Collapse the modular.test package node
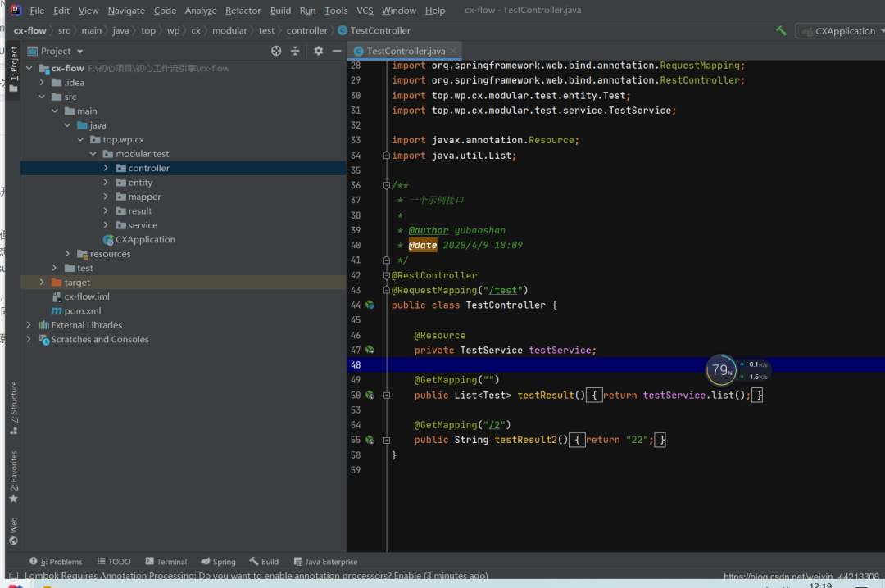Image resolution: width=885 pixels, height=588 pixels. [93, 154]
